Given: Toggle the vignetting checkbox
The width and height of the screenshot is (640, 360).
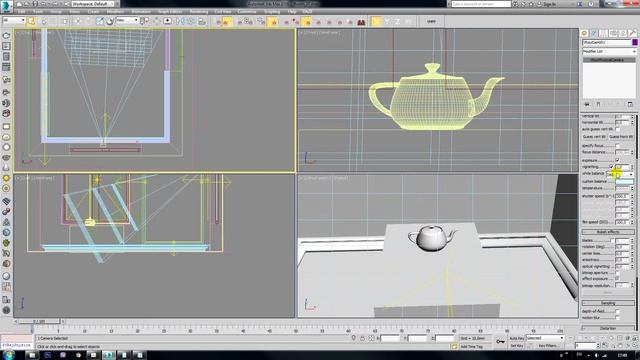Looking at the screenshot, I should coord(611,167).
